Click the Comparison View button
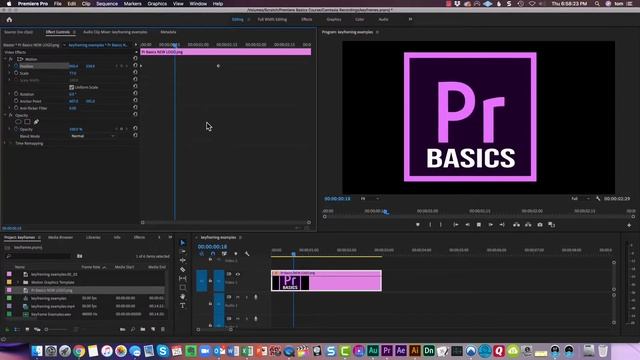The image size is (640, 360). click(x=551, y=224)
